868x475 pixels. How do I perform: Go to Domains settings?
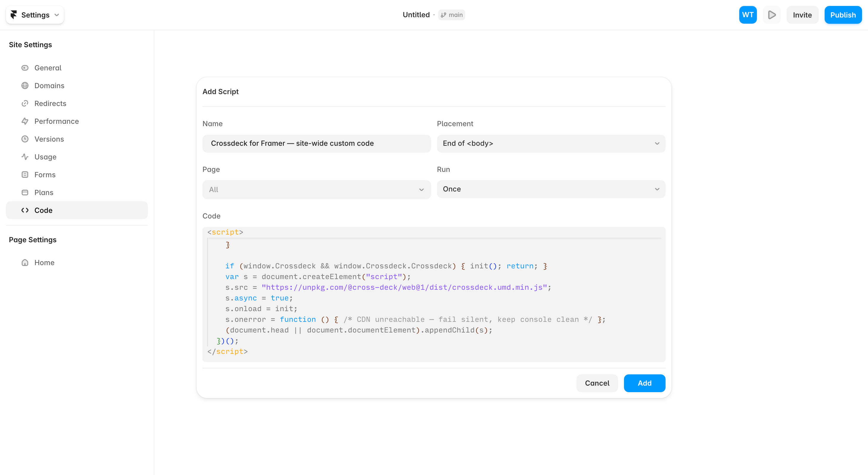(x=77, y=85)
